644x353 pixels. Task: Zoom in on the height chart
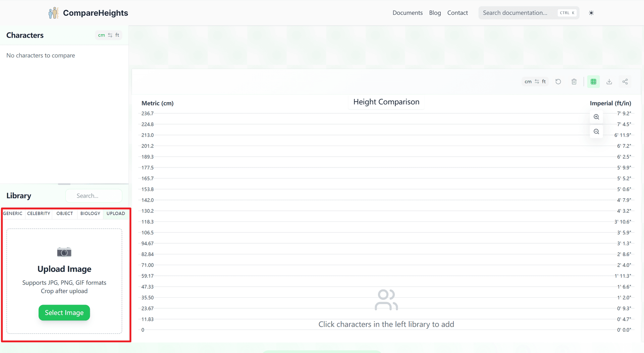tap(596, 117)
